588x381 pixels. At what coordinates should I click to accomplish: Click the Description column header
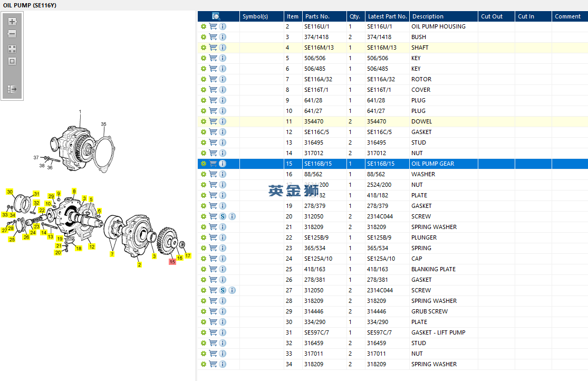[444, 16]
